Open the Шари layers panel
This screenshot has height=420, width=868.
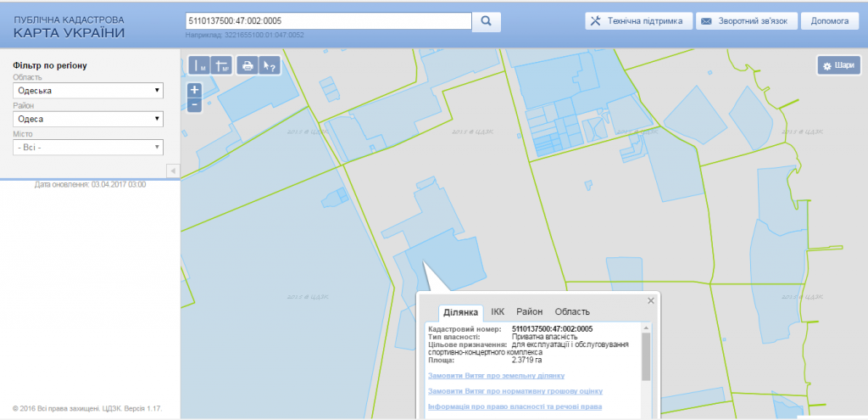tap(838, 65)
